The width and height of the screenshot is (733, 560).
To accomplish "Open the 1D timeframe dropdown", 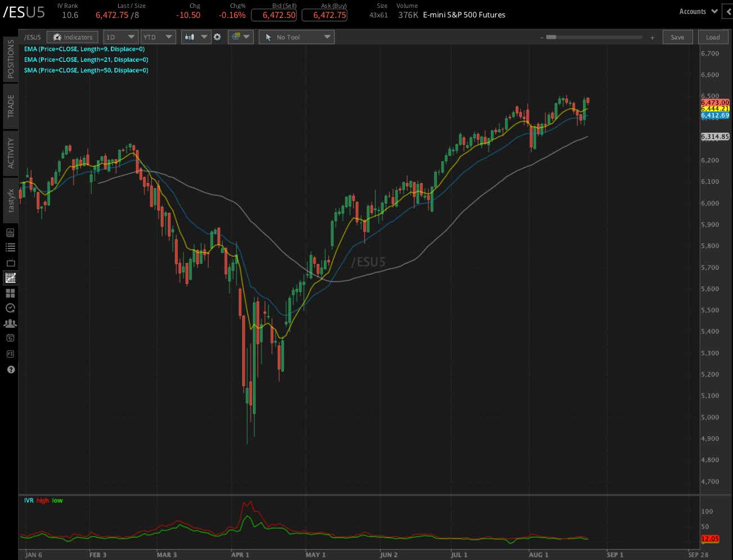I will 120,37.
